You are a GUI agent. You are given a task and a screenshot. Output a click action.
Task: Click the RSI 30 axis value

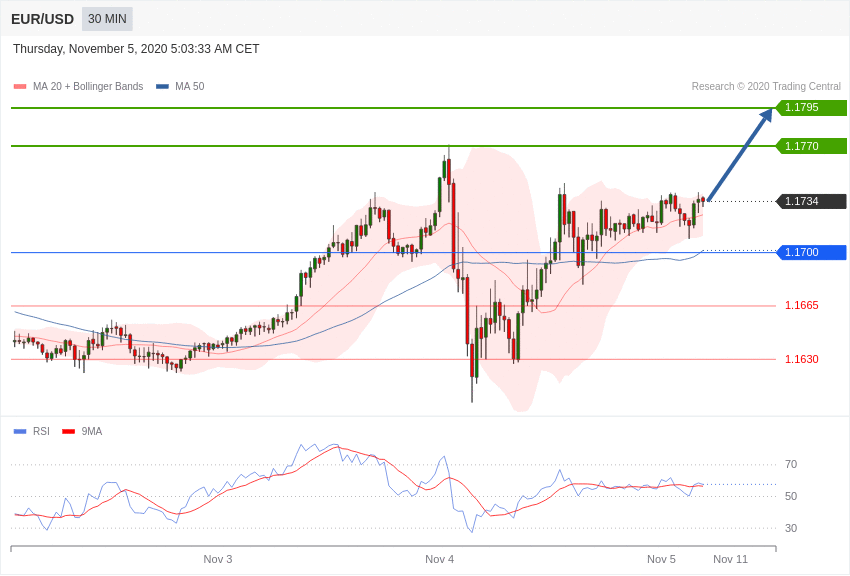click(791, 528)
